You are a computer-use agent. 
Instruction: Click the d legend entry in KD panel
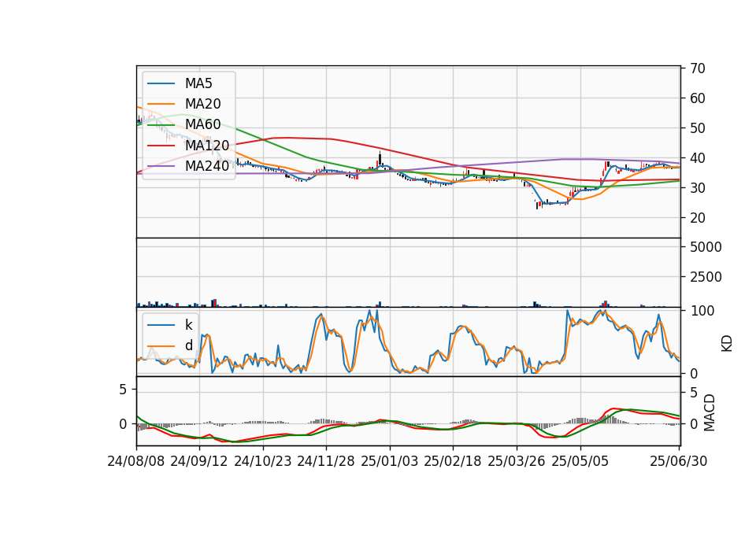click(x=189, y=345)
